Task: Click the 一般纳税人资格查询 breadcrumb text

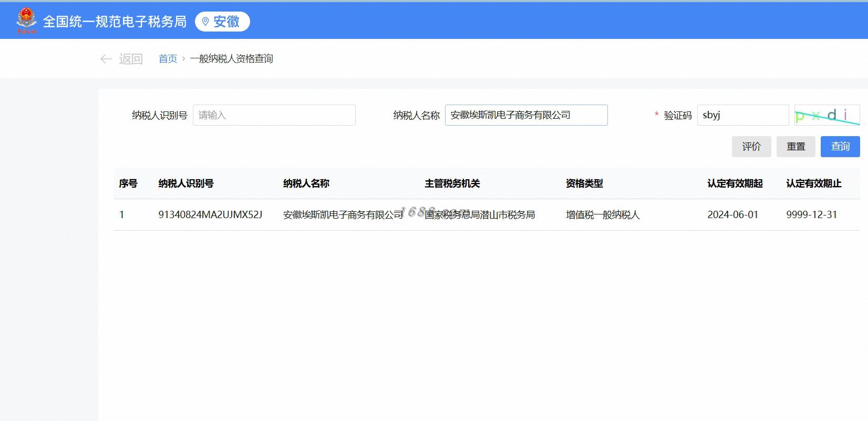Action: coord(232,59)
